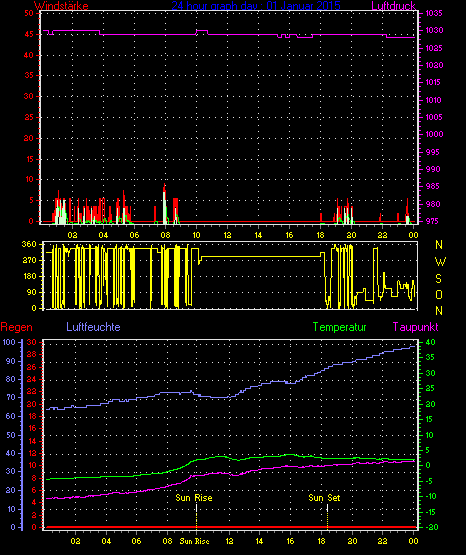Click the 1005 pressure axis value
The height and width of the screenshot is (555, 466).
[434, 117]
